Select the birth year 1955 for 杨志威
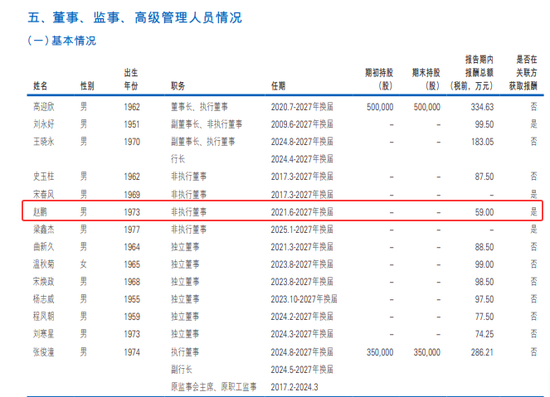550x397 pixels. click(132, 300)
